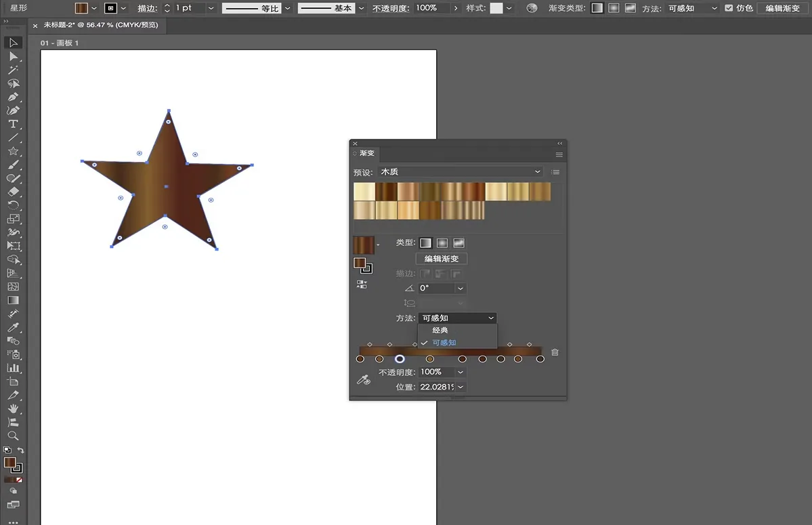Select the first light wood gradient swatch
Image resolution: width=812 pixels, height=525 pixels.
364,192
